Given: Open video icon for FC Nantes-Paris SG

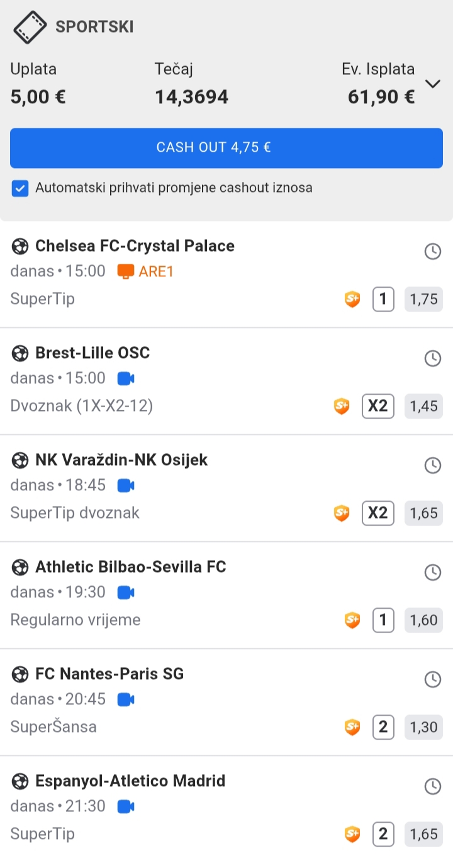Looking at the screenshot, I should 126,699.
